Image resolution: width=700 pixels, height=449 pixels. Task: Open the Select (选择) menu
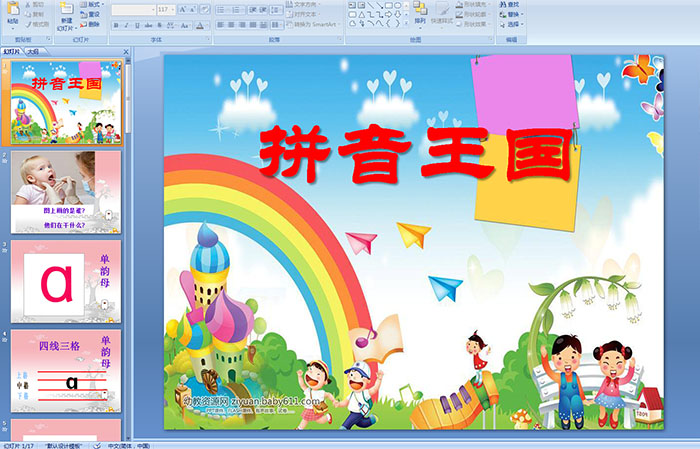click(x=512, y=24)
